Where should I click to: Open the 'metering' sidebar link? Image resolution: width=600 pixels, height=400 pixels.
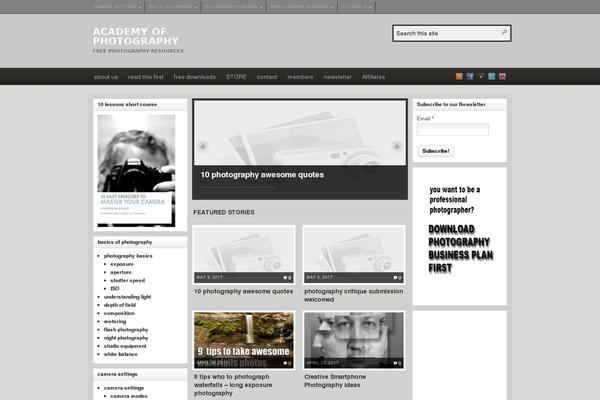tap(115, 322)
